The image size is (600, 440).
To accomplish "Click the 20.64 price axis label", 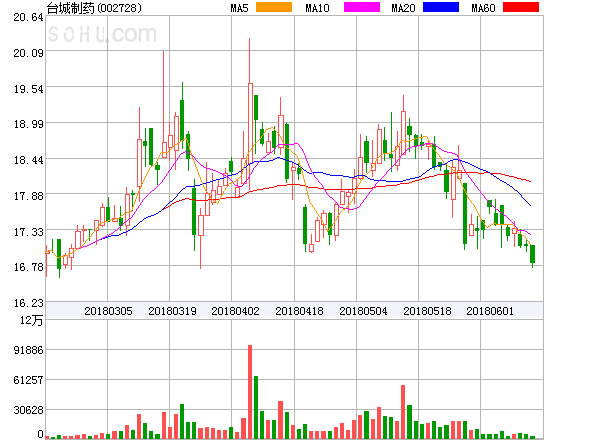I will click(28, 17).
